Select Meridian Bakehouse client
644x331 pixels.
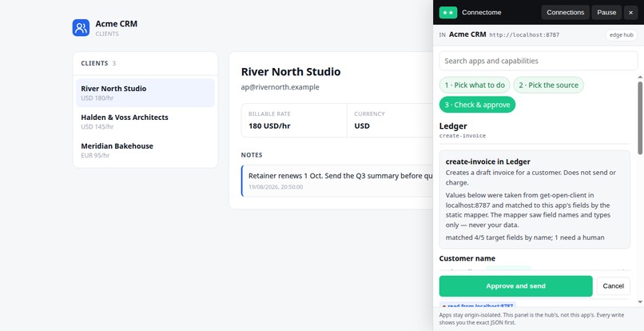(145, 150)
